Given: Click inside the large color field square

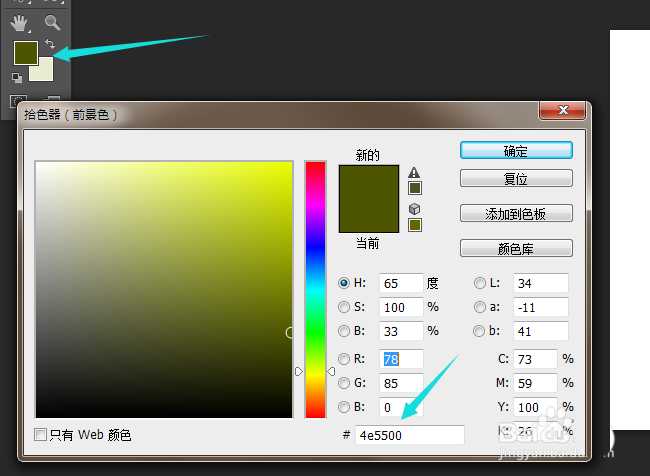Looking at the screenshot, I should (x=164, y=289).
